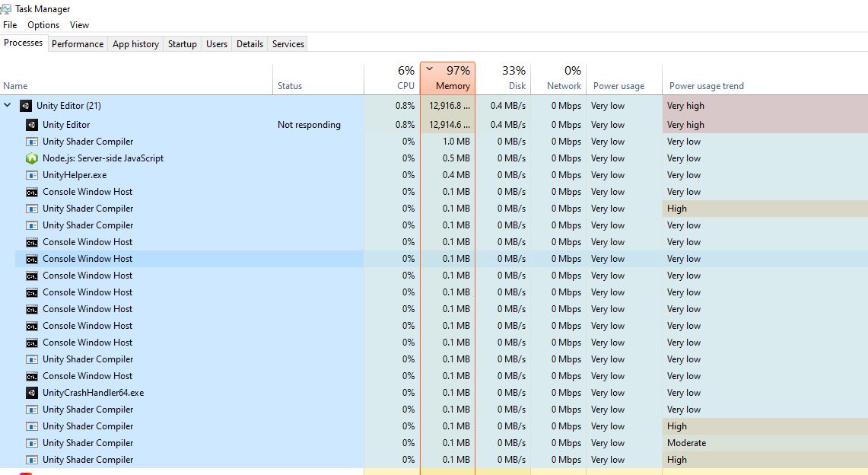This screenshot has height=475, width=868.
Task: Select the UnityCrashHandler64.exe process row
Action: (434, 393)
